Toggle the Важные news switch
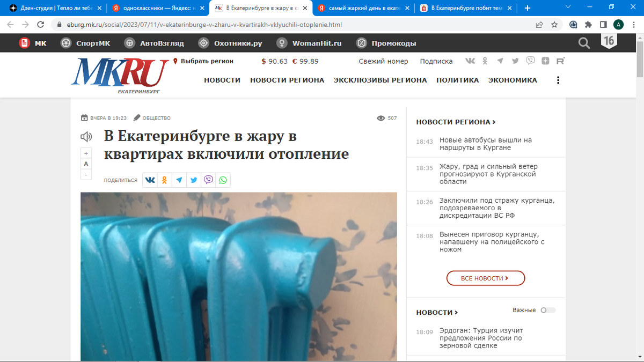 [548, 310]
